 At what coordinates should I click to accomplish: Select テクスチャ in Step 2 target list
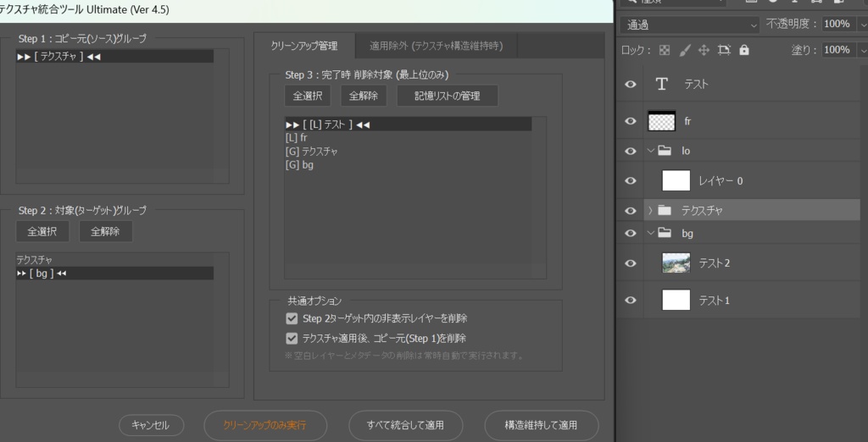click(x=114, y=260)
